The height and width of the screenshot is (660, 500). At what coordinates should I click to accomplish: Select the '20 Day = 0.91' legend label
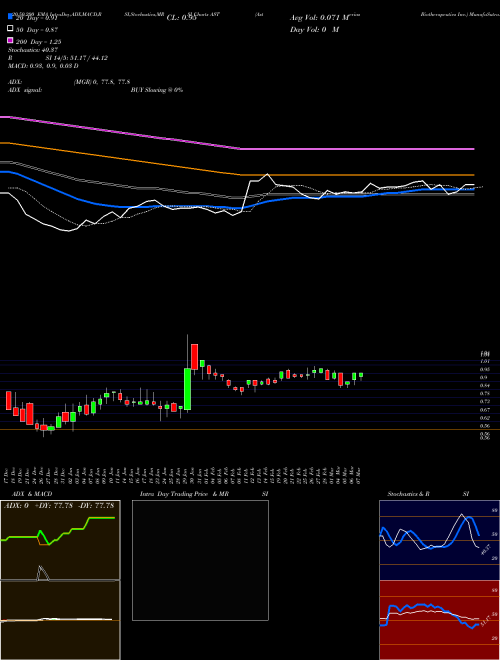pos(37,18)
